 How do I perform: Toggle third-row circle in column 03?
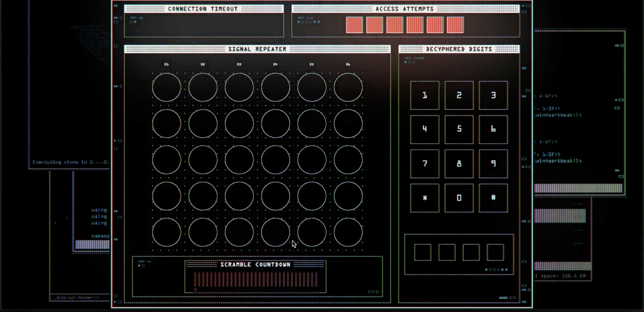coord(239,160)
